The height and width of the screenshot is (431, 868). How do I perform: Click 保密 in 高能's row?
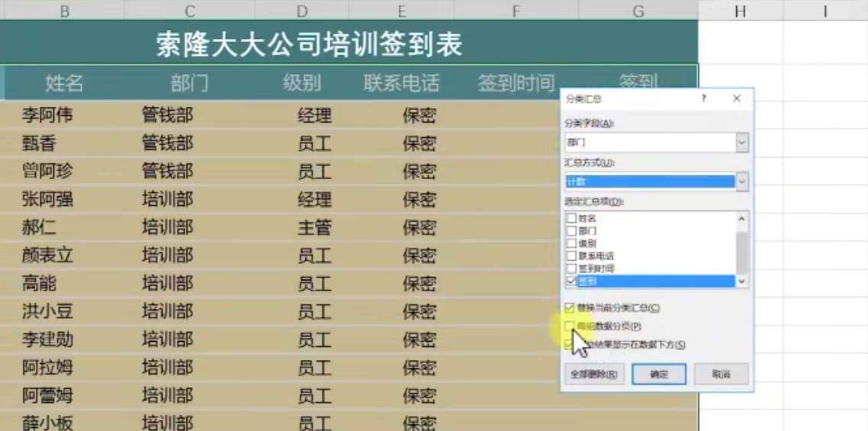tap(419, 283)
